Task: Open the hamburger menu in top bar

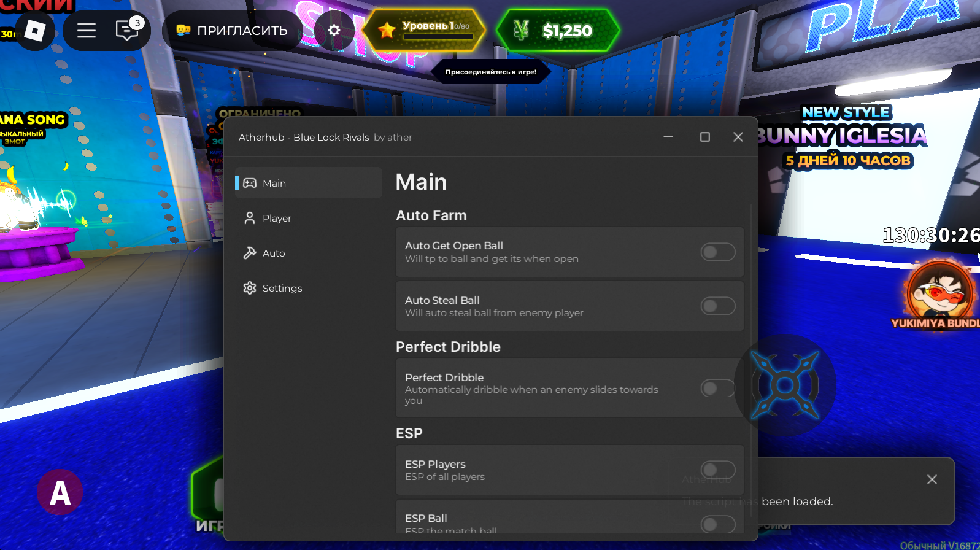Action: [x=87, y=30]
